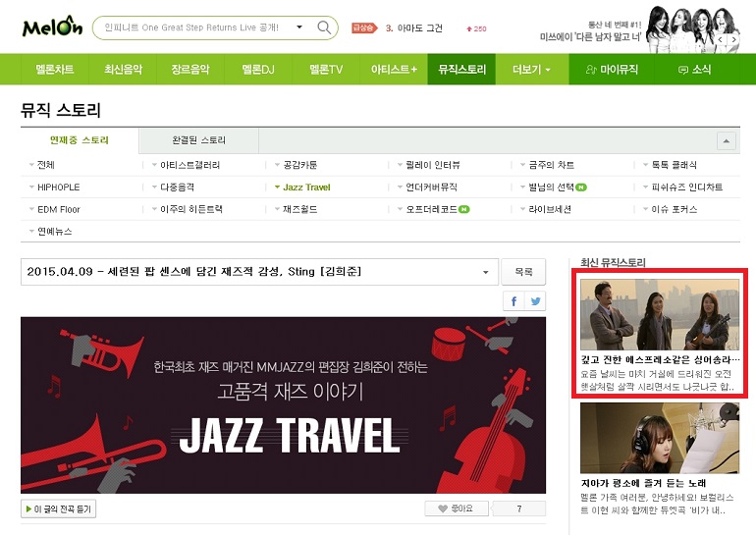Open the 멜론TV menu
The image size is (756, 535).
tap(326, 70)
